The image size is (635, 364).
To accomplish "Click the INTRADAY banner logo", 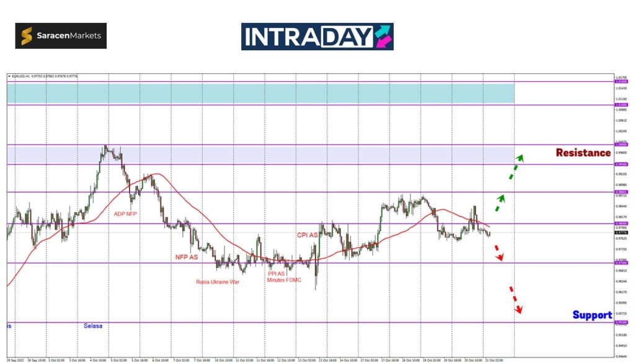I will 317,37.
